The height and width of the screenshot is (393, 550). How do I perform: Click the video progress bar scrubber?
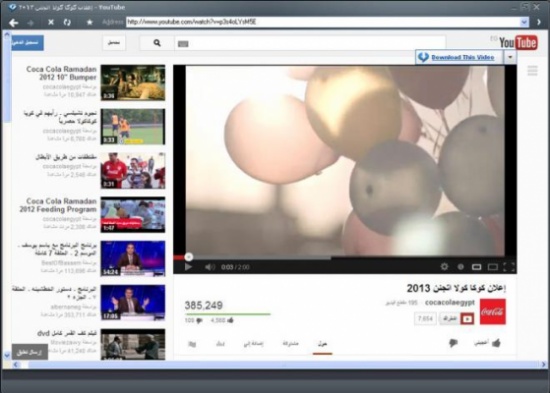click(189, 257)
